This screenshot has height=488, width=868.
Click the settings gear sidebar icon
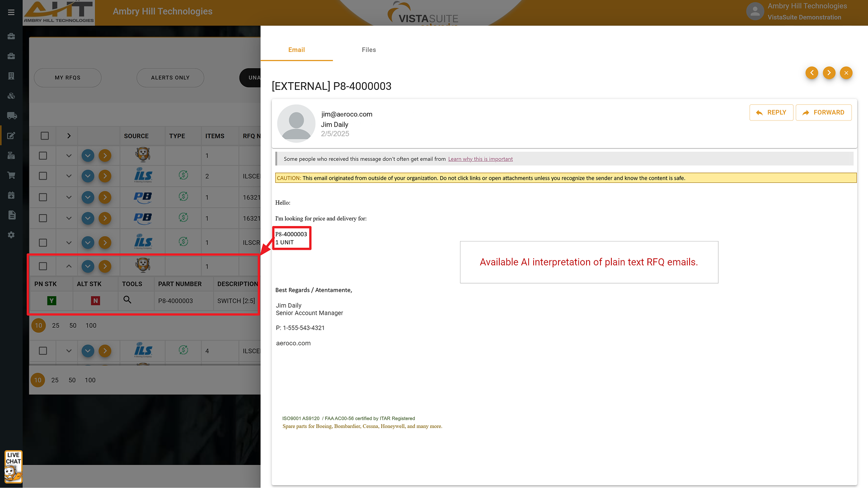pos(11,235)
